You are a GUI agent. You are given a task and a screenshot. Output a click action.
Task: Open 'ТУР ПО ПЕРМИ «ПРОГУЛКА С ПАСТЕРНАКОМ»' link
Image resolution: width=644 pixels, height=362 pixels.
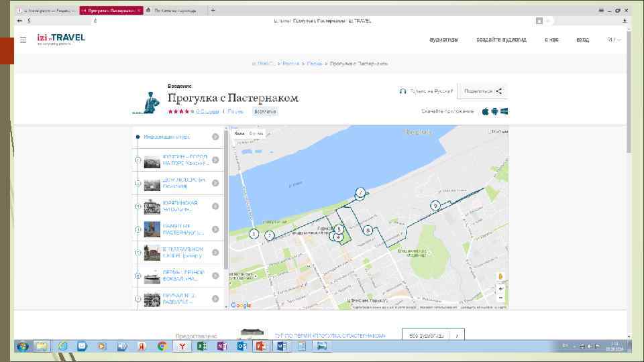(330, 336)
